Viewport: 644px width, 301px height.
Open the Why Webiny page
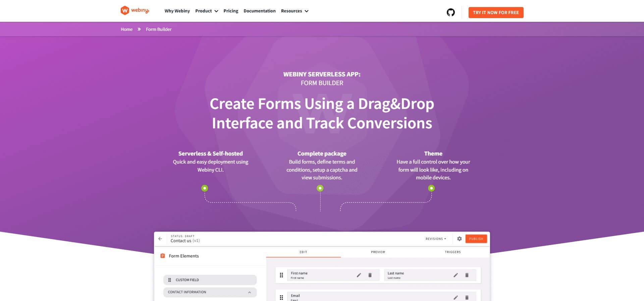pyautogui.click(x=177, y=11)
